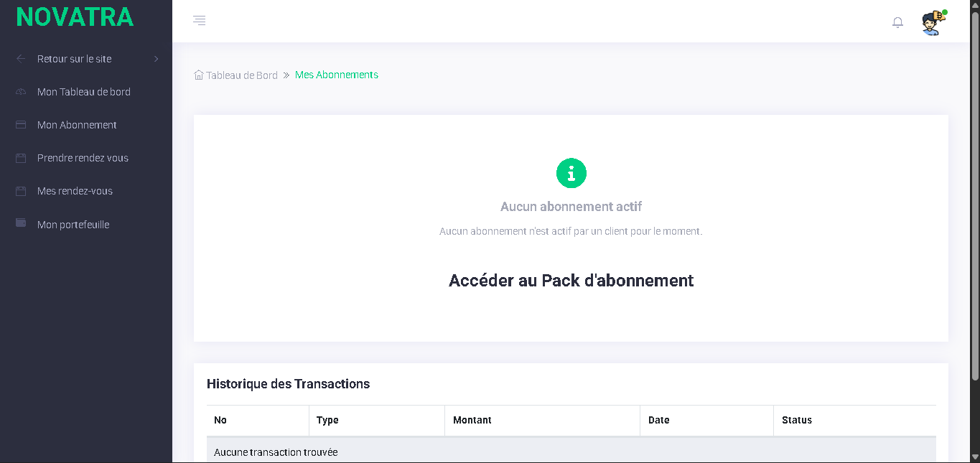The width and height of the screenshot is (980, 463).
Task: Open the user avatar profile menu
Action: tap(933, 22)
